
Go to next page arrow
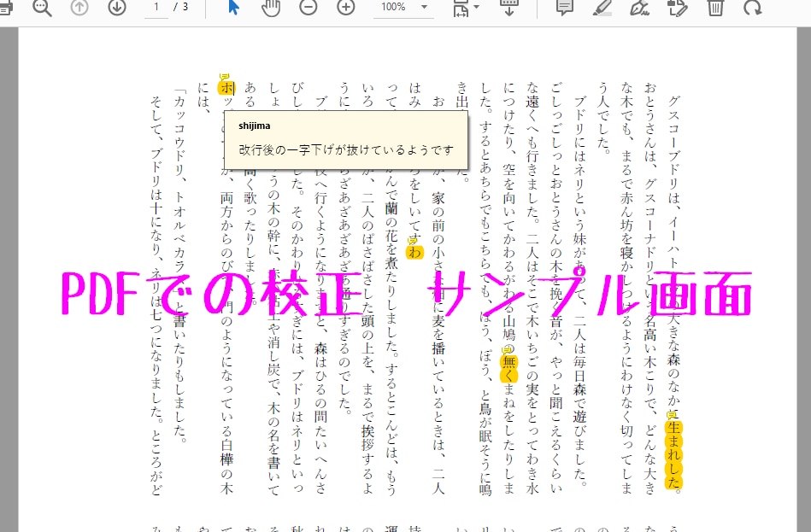117,8
